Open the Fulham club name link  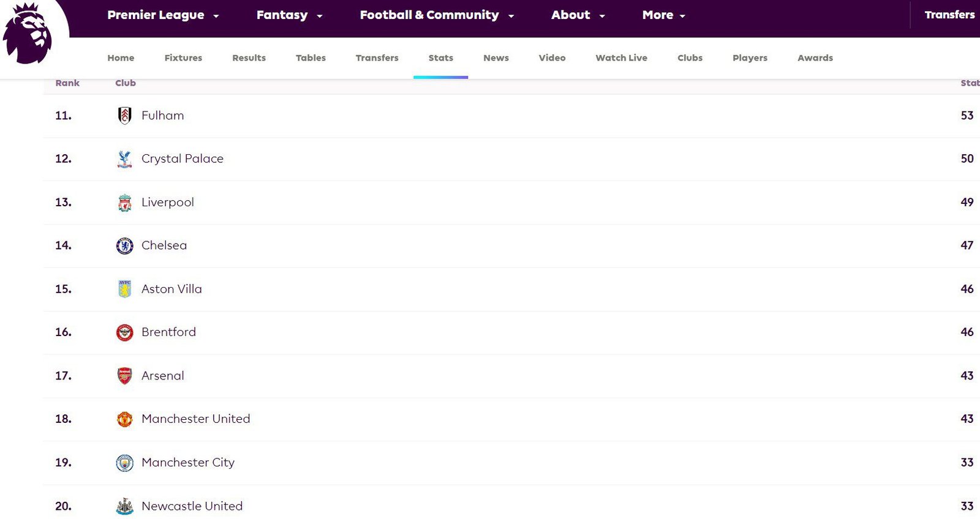[162, 116]
